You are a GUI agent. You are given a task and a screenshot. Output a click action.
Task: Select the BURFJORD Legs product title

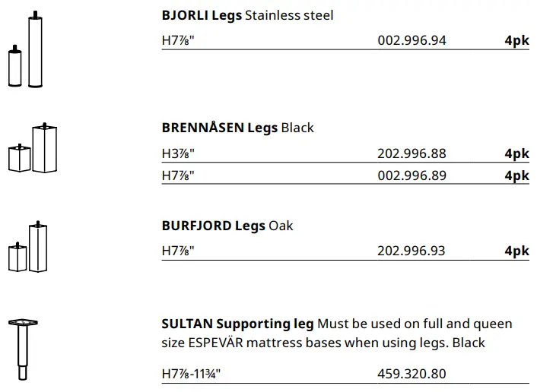(x=213, y=226)
